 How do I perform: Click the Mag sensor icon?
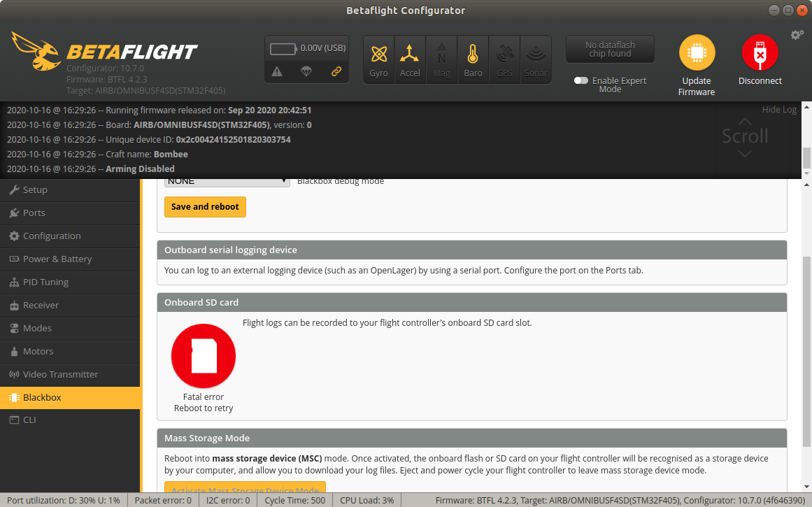coord(441,55)
